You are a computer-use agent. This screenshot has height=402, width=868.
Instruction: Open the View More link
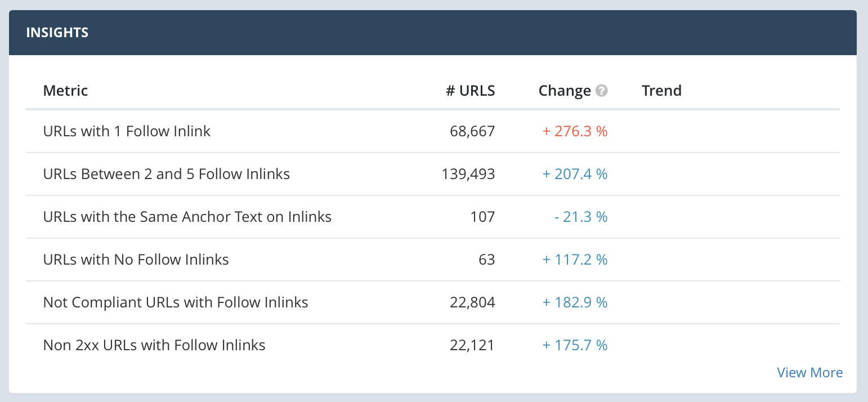[x=809, y=372]
